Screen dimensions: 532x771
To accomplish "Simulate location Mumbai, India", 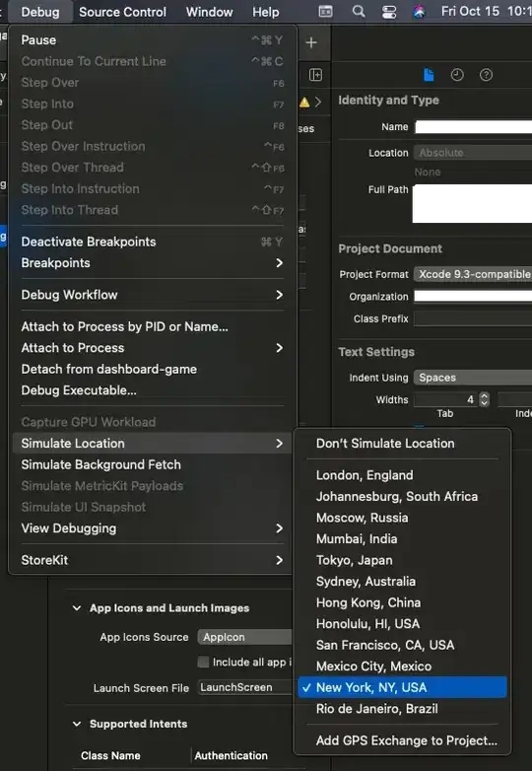I will tap(402, 538).
